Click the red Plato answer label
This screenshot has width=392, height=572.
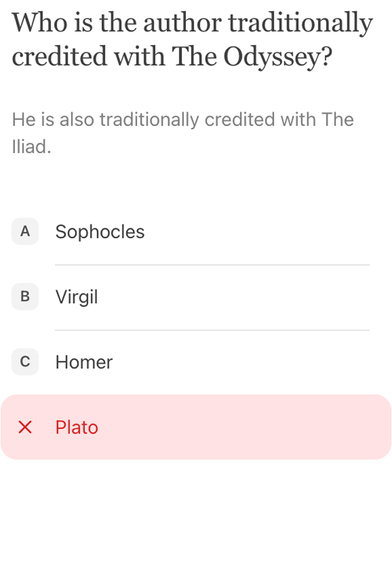(x=77, y=427)
